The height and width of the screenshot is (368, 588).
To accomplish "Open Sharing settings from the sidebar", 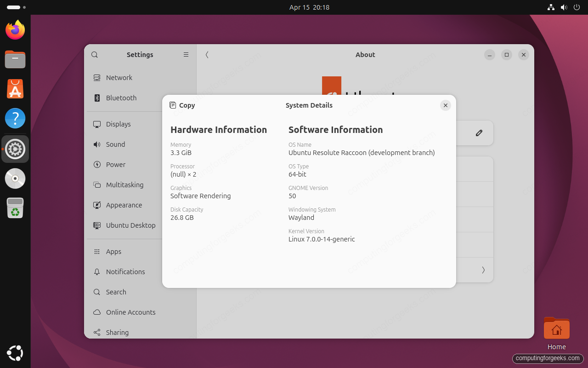I will [x=97, y=332].
